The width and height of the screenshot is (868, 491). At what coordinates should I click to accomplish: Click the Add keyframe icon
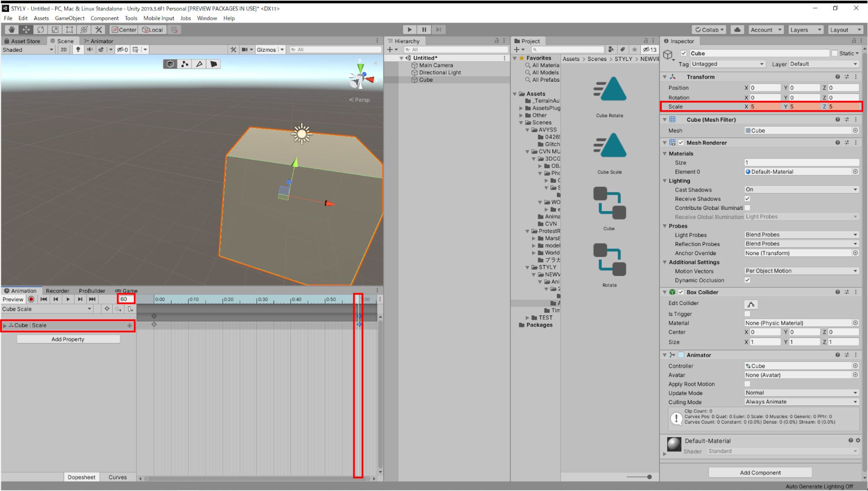[x=118, y=309]
